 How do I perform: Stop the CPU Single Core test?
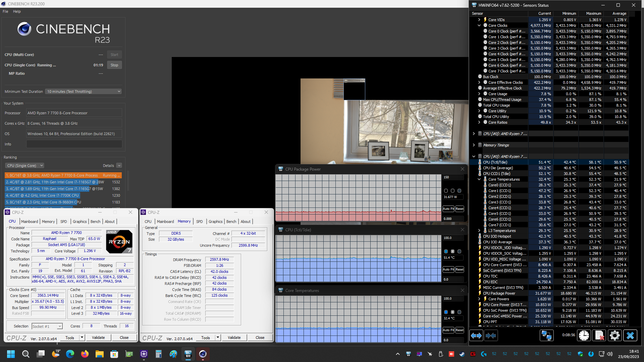(114, 65)
